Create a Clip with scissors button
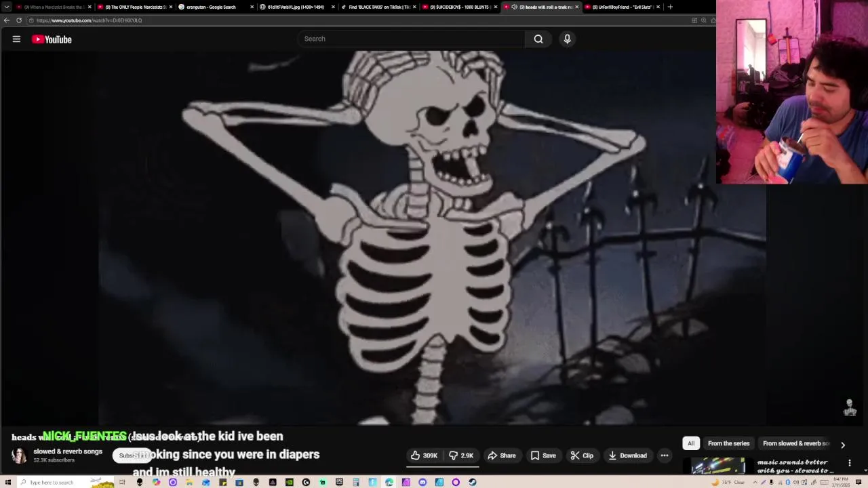868x488 pixels. [x=582, y=455]
